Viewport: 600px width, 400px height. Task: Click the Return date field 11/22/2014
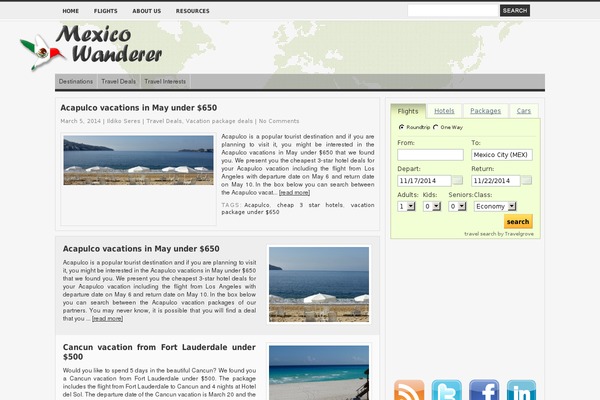pyautogui.click(x=496, y=180)
